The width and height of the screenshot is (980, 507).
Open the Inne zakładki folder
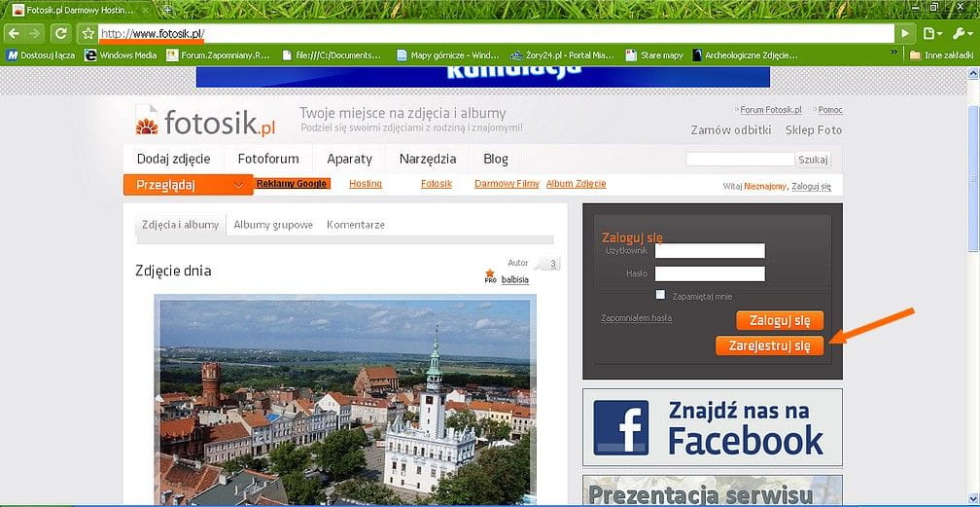pos(942,55)
